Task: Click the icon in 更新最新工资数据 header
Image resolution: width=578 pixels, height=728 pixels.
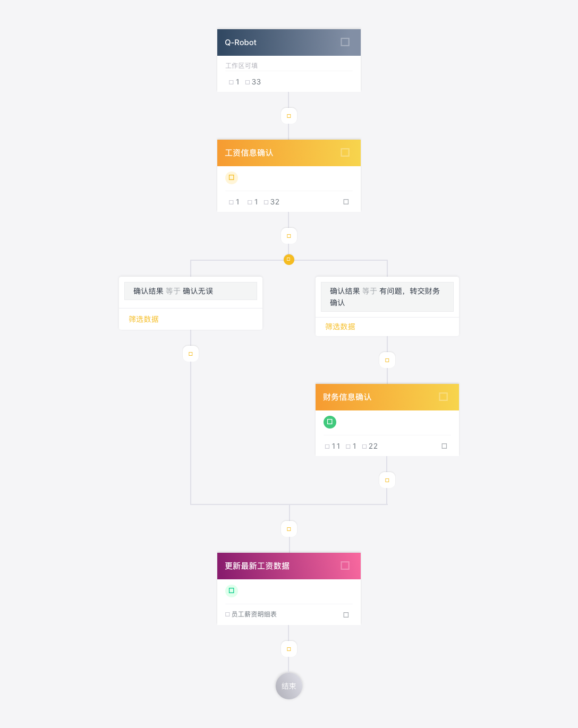Action: 345,566
